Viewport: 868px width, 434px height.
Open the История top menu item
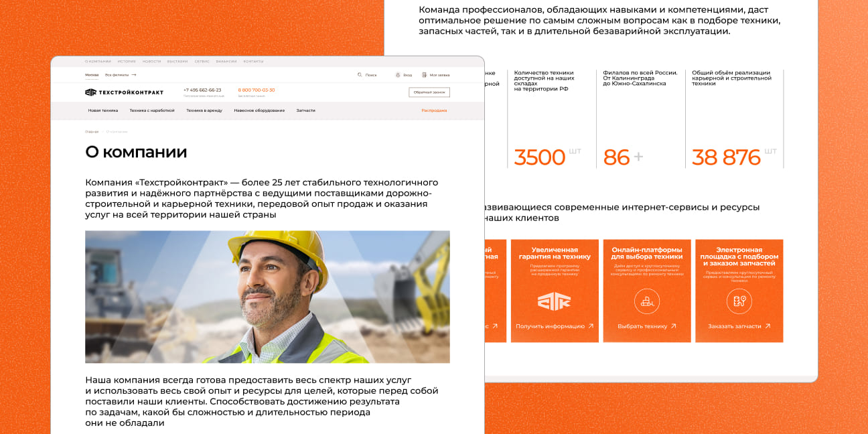pos(127,61)
